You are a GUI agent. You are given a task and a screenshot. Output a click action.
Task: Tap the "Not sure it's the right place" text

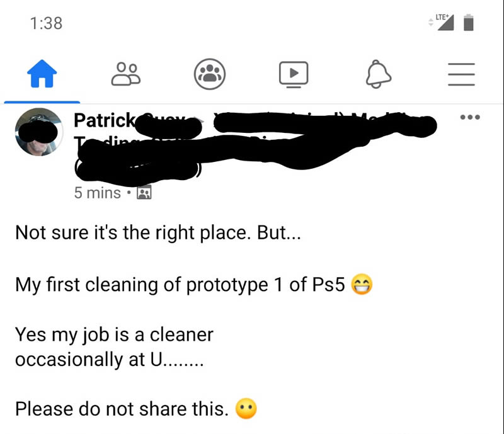158,232
